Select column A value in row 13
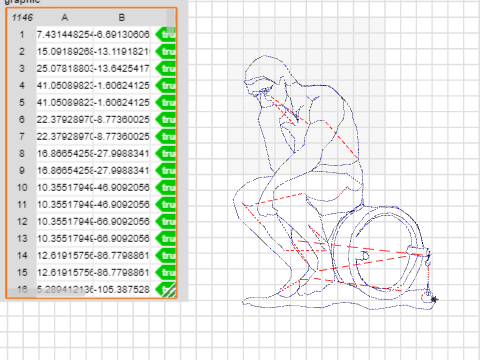Image resolution: width=480 pixels, height=360 pixels. pyautogui.click(x=65, y=238)
